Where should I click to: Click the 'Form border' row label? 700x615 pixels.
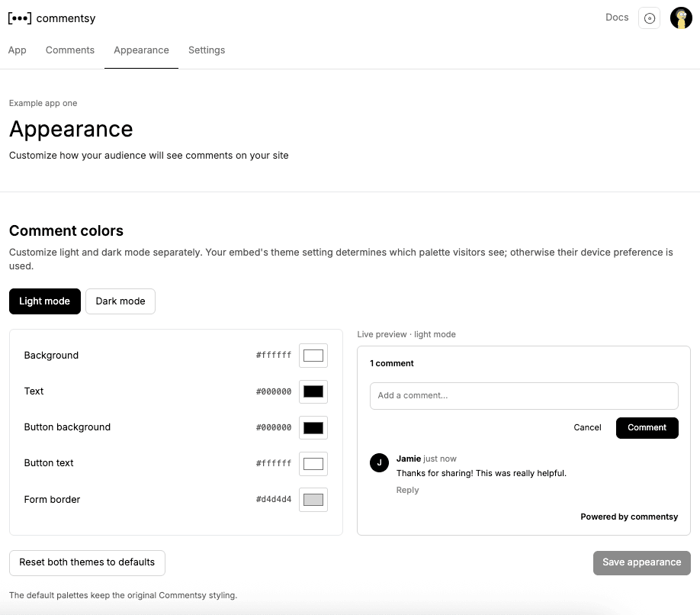52,499
